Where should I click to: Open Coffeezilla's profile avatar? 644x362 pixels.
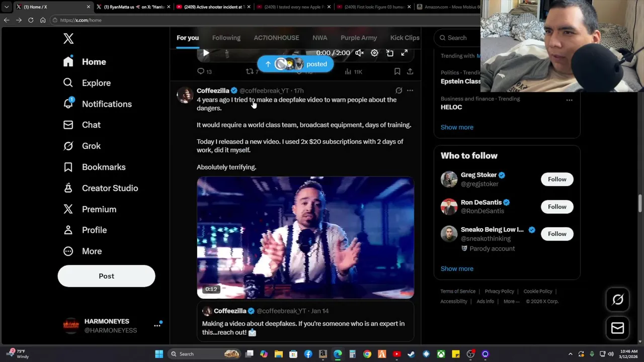pos(185,95)
